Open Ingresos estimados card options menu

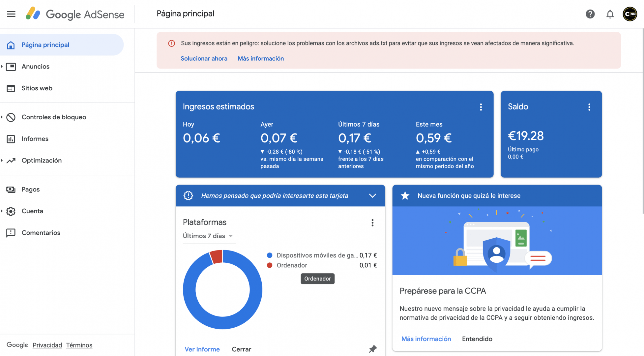(x=481, y=107)
